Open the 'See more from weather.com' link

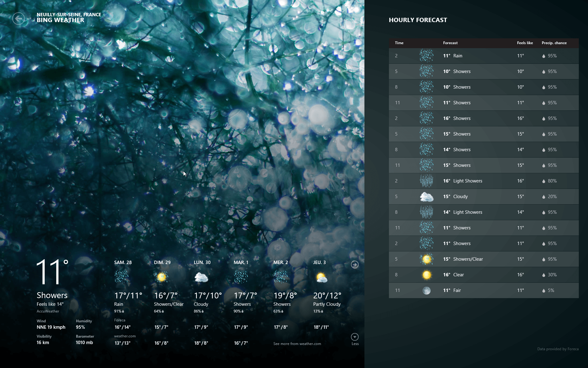coord(297,344)
